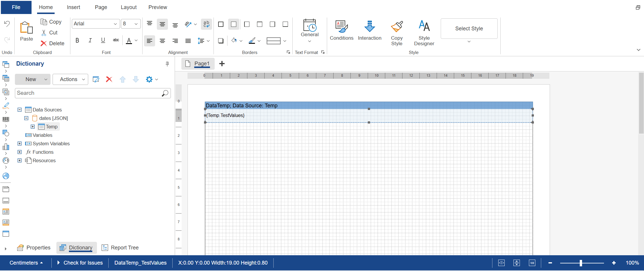Select the Variables tree item
644x271 pixels.
point(39,135)
